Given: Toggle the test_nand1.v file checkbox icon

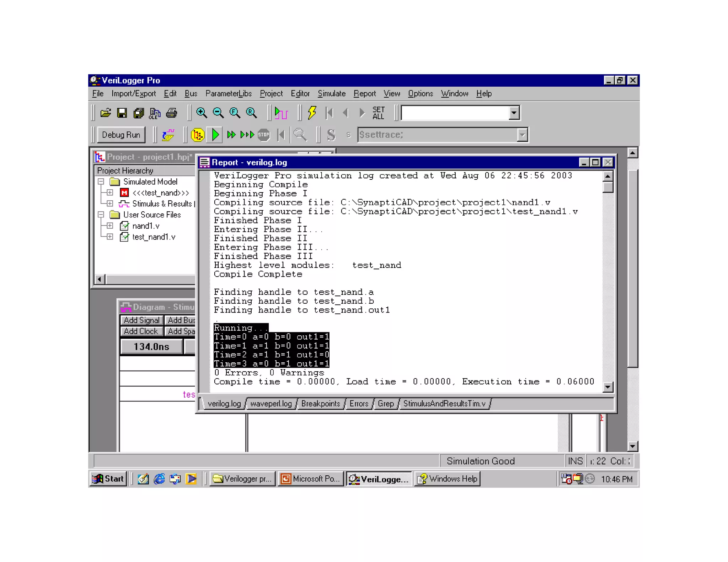Looking at the screenshot, I should click(x=124, y=237).
